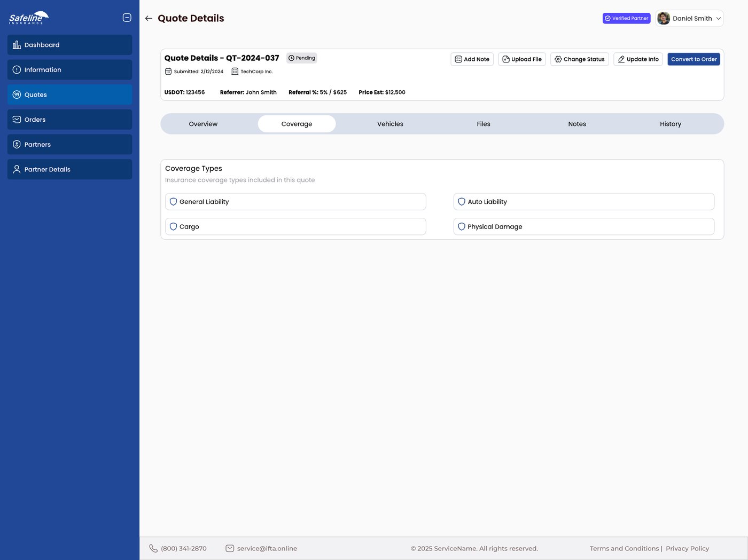748x560 pixels.
Task: Switch to the Overview tab
Action: coord(203,124)
